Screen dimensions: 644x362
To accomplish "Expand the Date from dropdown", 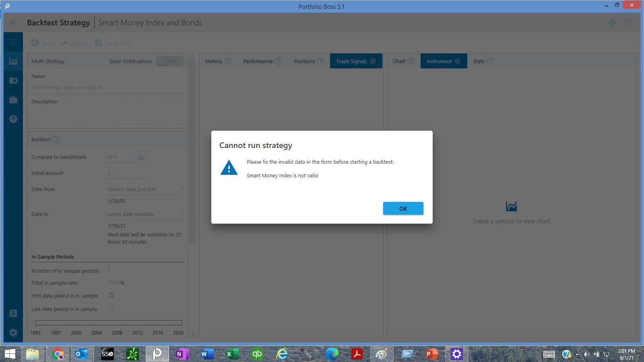I will pos(145,189).
